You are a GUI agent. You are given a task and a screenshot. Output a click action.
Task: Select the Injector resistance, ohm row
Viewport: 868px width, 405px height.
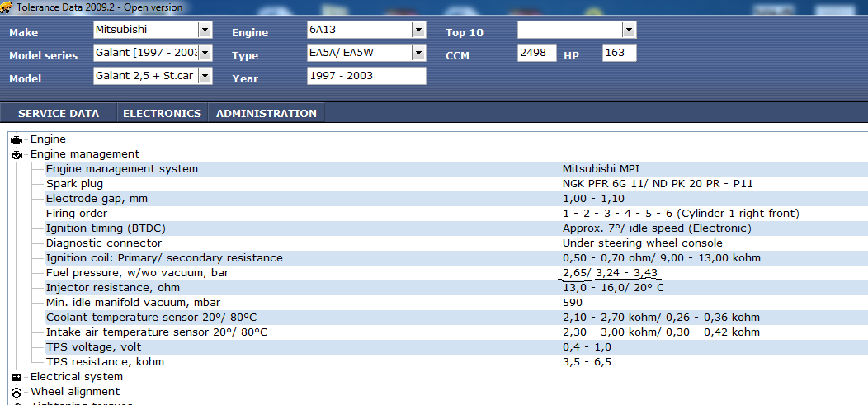455,288
